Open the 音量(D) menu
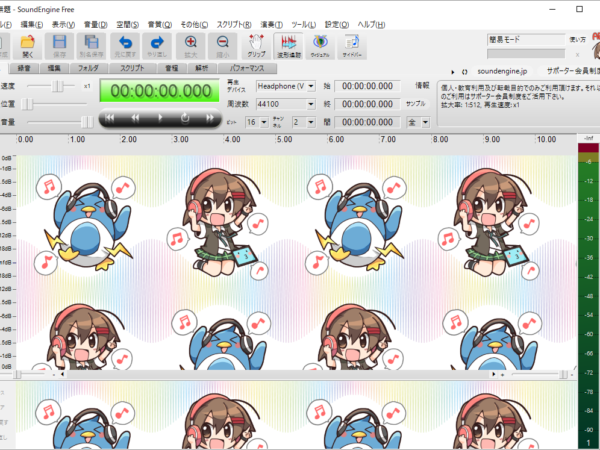This screenshot has width=600, height=450. click(x=95, y=25)
